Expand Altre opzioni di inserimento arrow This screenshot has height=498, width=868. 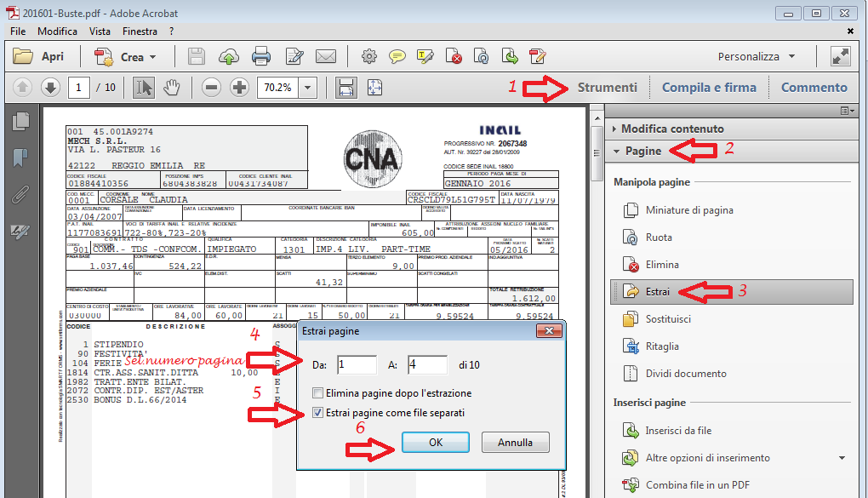point(842,458)
